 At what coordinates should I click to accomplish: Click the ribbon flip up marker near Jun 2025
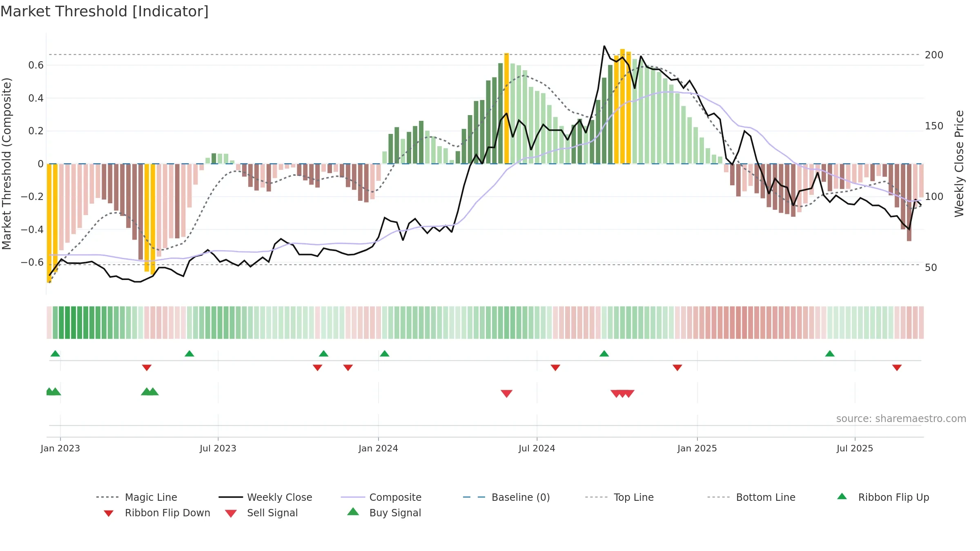coord(830,353)
